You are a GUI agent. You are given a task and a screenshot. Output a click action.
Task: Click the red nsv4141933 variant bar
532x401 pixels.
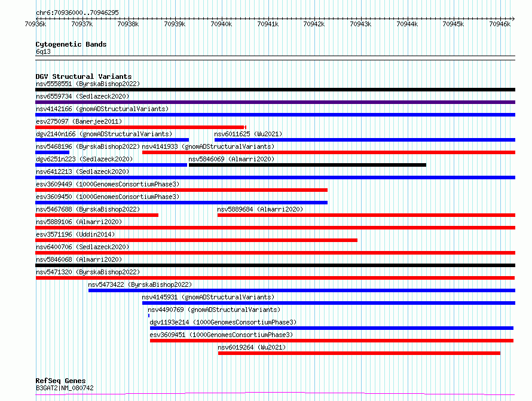point(329,152)
